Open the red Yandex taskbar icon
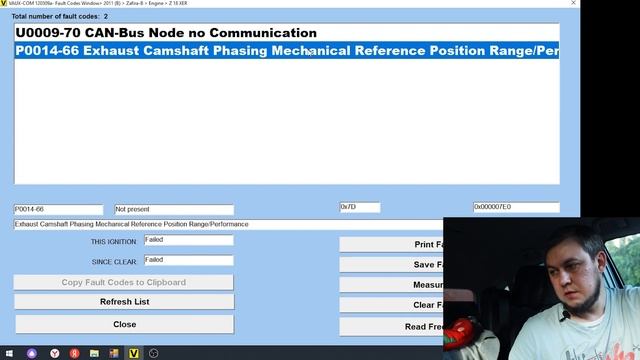Screen dimensions: 640x360 (74, 353)
